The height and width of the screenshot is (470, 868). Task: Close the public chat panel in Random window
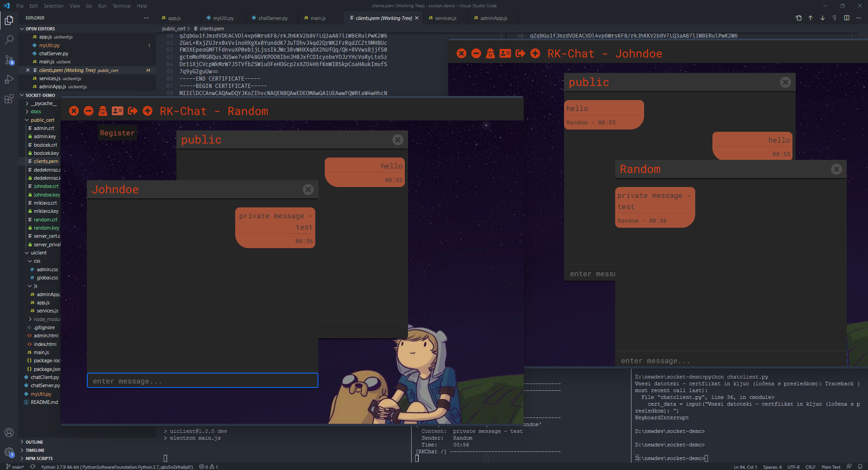398,139
